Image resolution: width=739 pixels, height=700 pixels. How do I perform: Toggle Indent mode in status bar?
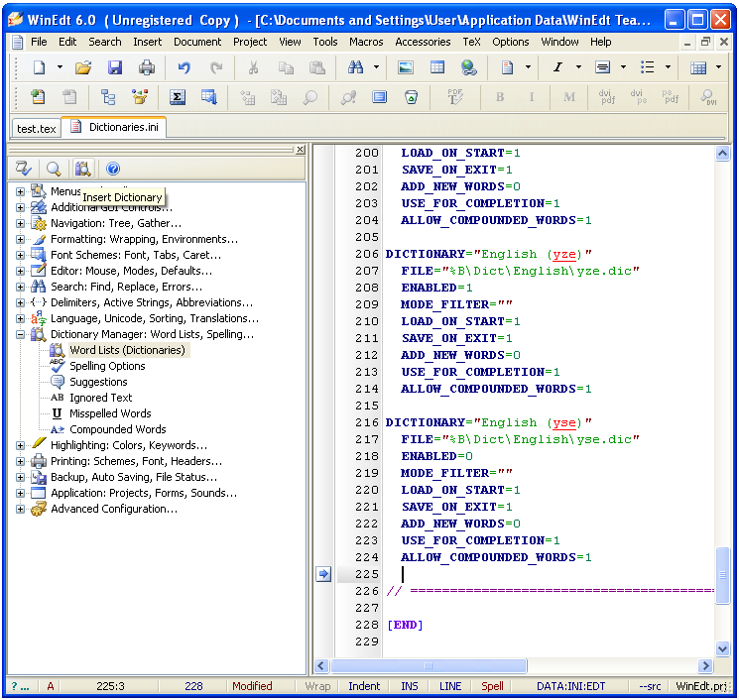pyautogui.click(x=364, y=686)
